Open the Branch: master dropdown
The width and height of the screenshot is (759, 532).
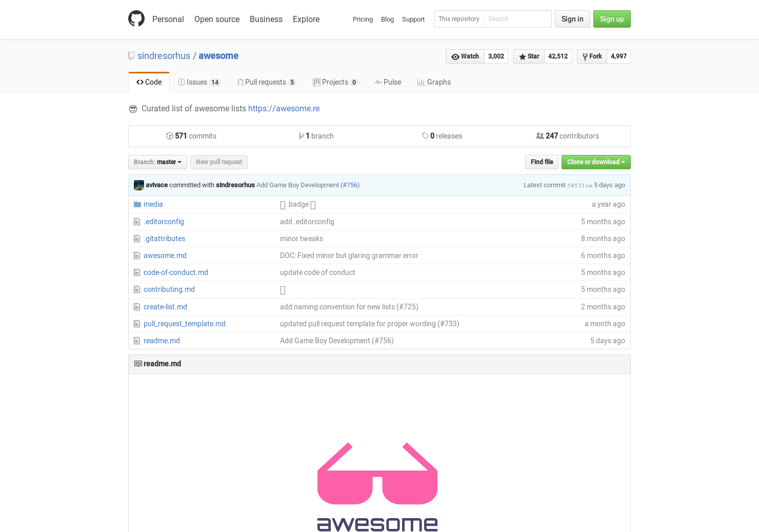coord(157,162)
